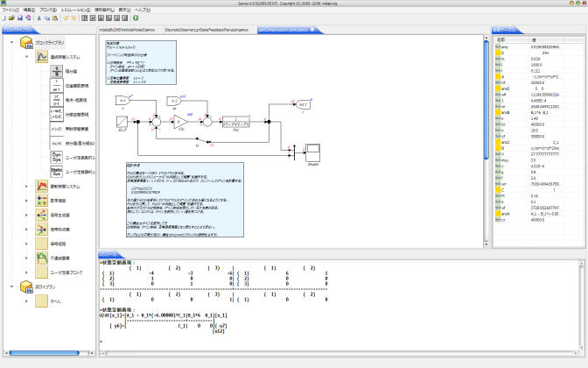Open the Simulation menu

(76, 9)
